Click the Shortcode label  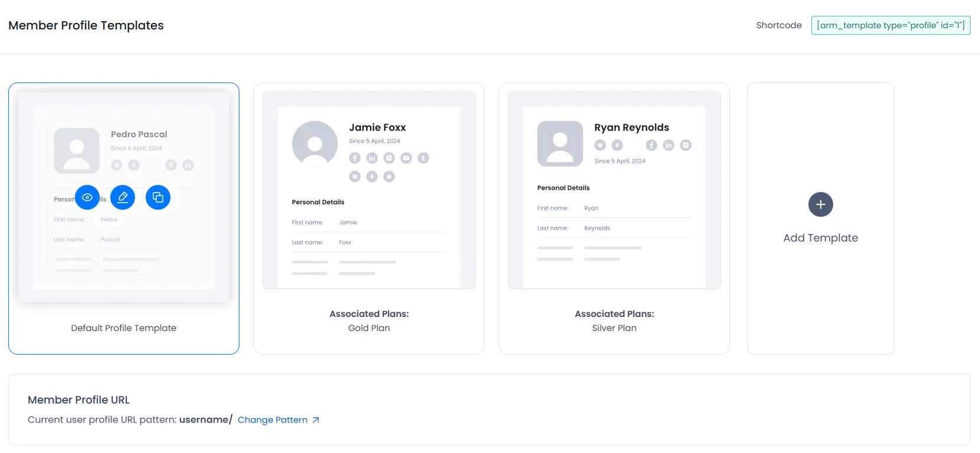coord(779,25)
